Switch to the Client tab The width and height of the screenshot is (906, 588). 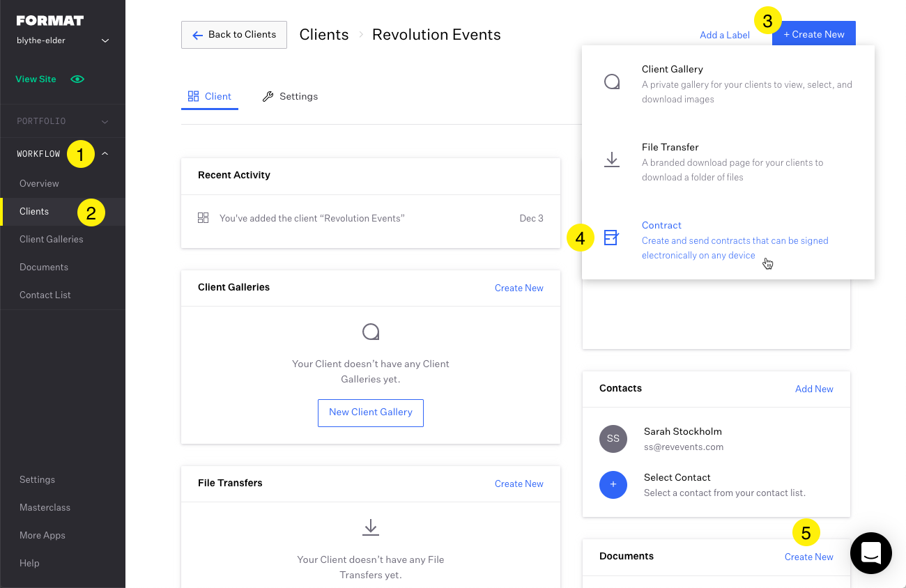tap(210, 97)
